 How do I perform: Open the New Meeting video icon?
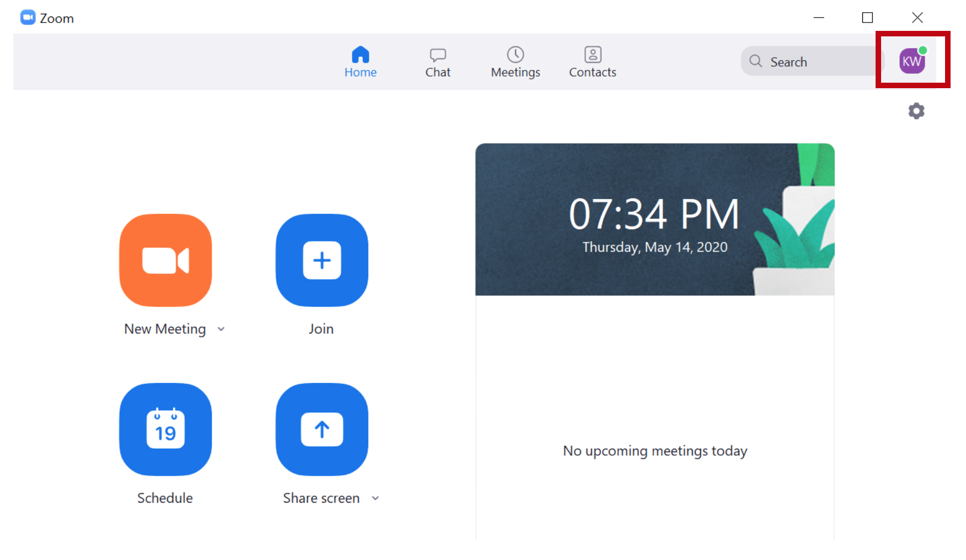click(x=165, y=261)
